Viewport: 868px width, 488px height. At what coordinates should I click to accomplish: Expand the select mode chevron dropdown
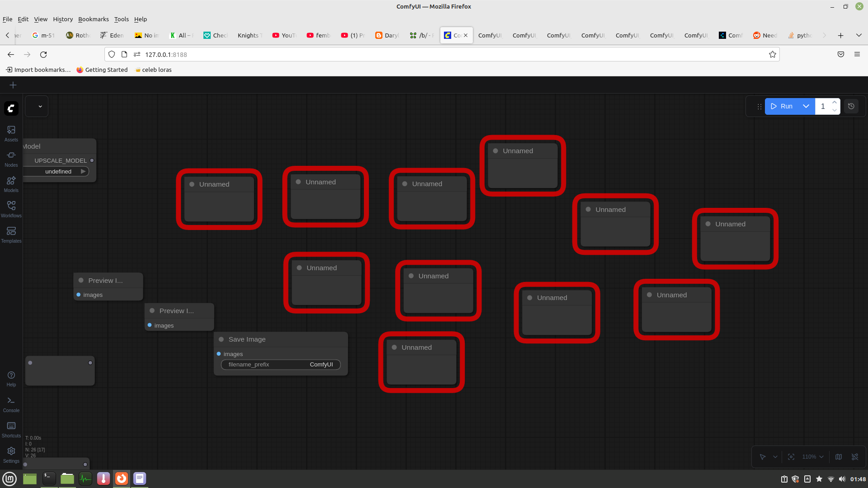tap(775, 457)
